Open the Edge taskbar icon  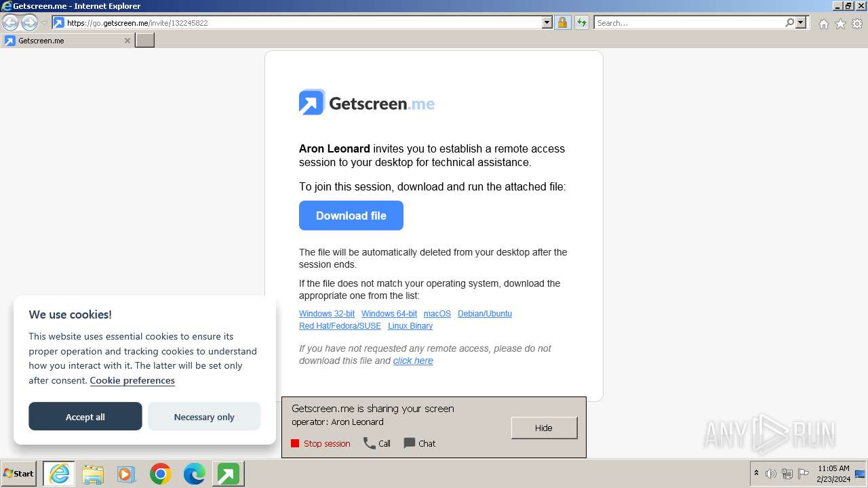coord(194,474)
